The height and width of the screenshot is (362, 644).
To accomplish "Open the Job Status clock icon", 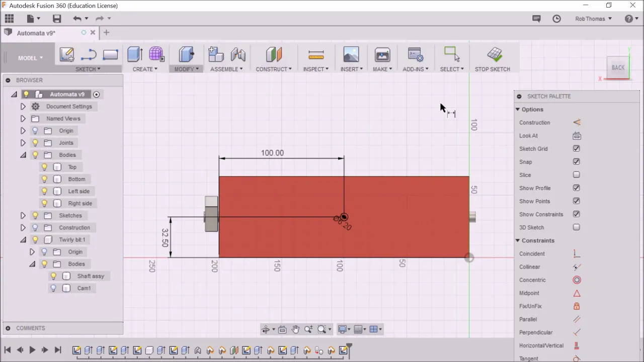I will coord(556,19).
